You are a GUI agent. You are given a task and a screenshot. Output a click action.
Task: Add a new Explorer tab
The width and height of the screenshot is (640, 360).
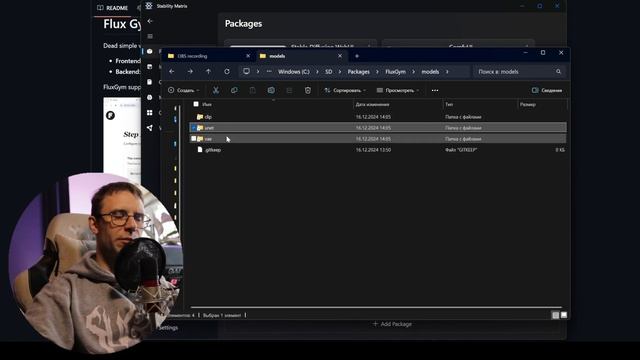coord(357,56)
